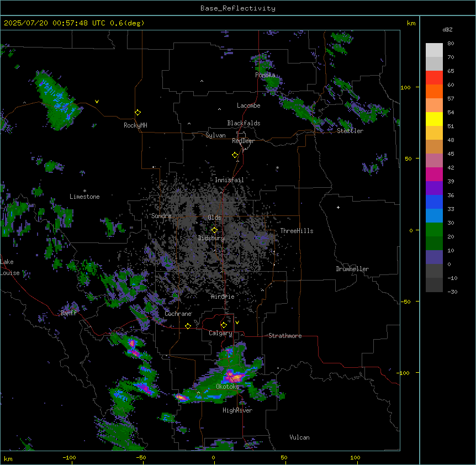Click the dBZ legend heading
Image resolution: width=476 pixels, height=465 pixels.
coord(447,30)
